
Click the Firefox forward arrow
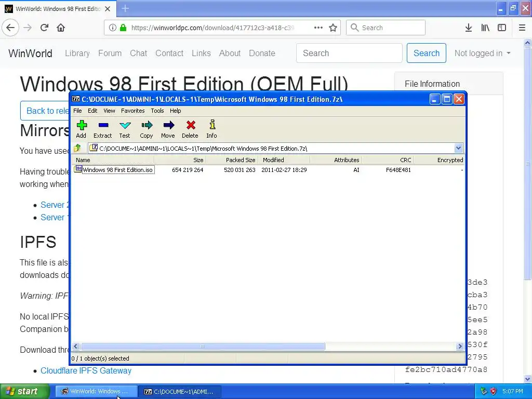(x=28, y=28)
